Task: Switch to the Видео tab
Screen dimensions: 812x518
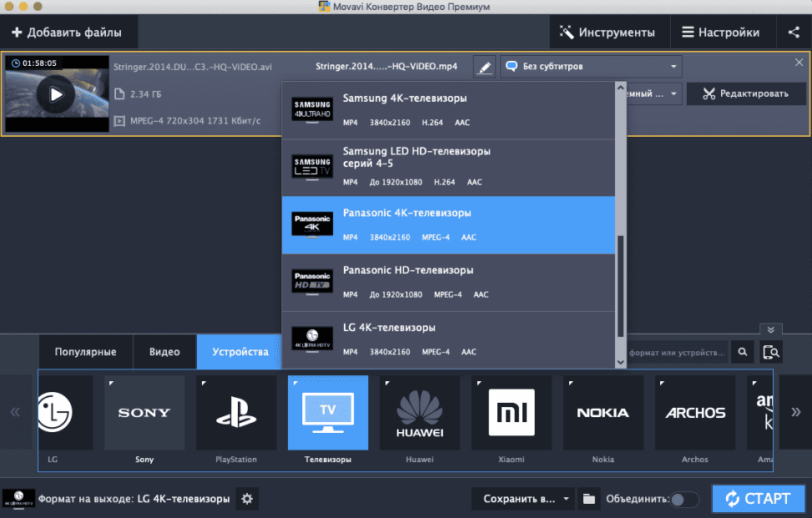Action: tap(164, 352)
